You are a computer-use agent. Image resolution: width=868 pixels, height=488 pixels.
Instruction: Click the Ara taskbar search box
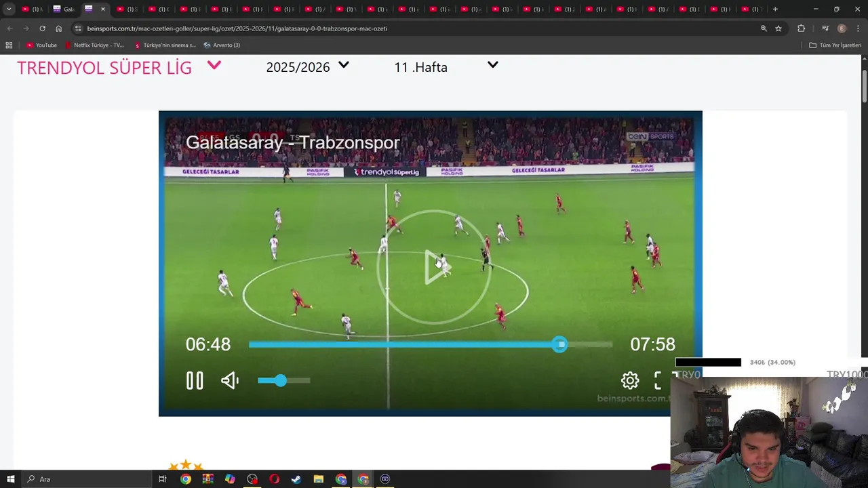88,479
